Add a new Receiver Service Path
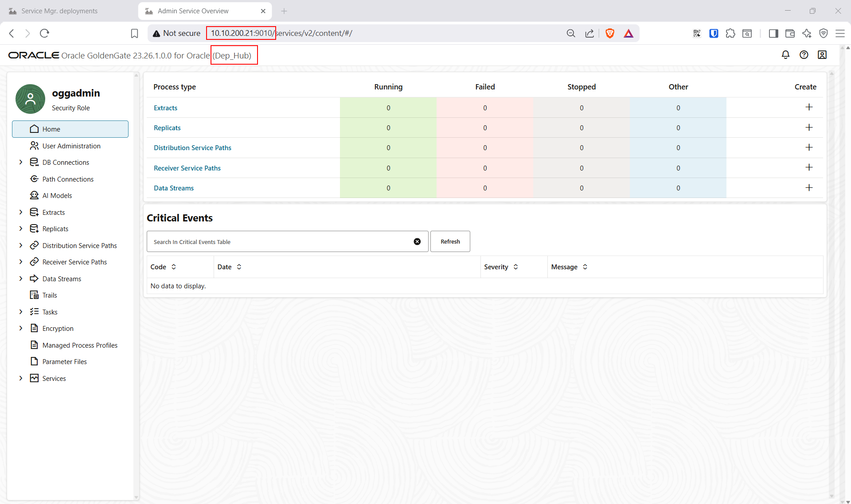The height and width of the screenshot is (504, 851). tap(809, 167)
